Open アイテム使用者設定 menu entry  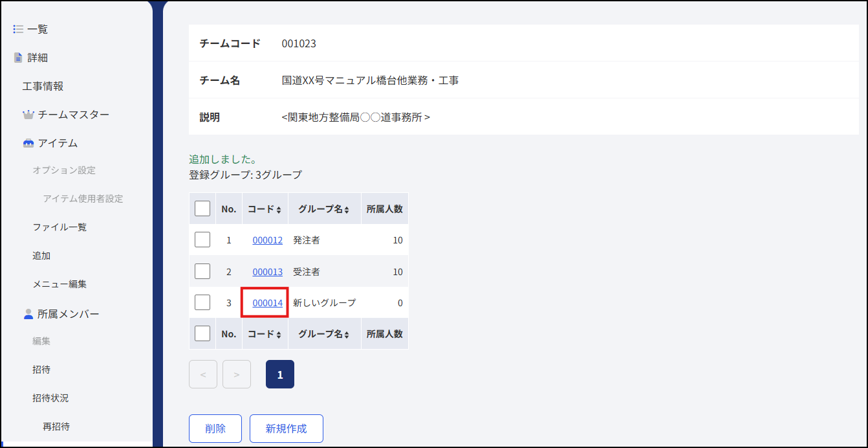click(83, 199)
